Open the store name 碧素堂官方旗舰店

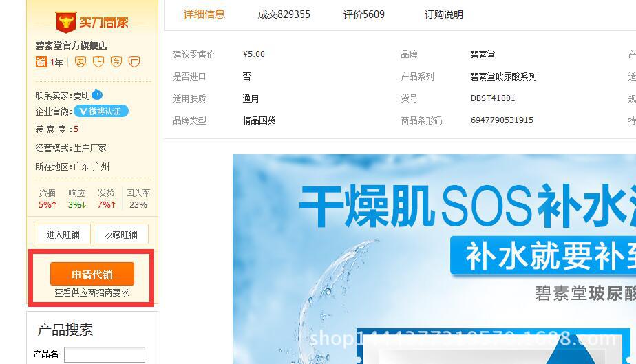(x=72, y=45)
